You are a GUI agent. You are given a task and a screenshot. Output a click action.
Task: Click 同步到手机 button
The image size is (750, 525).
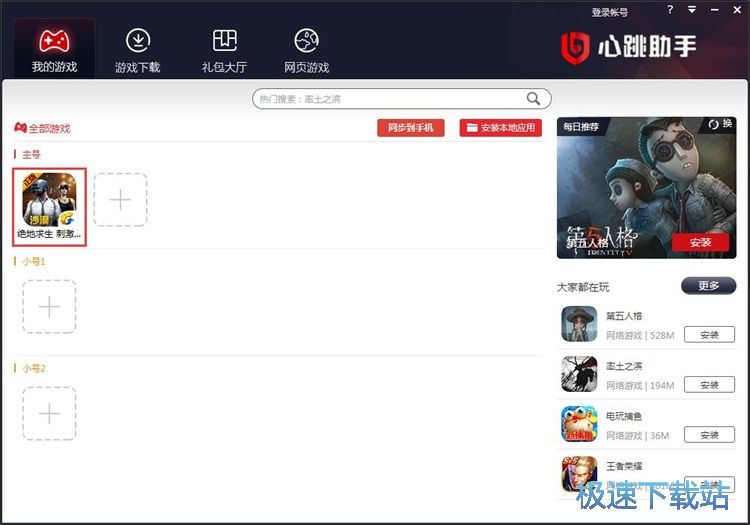click(x=410, y=128)
